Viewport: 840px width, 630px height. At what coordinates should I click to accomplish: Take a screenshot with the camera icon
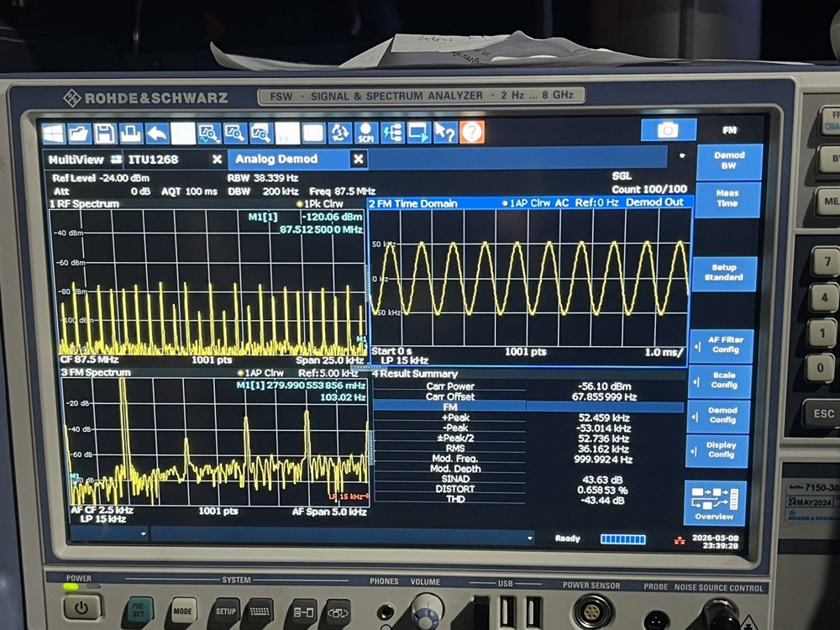coord(668,130)
